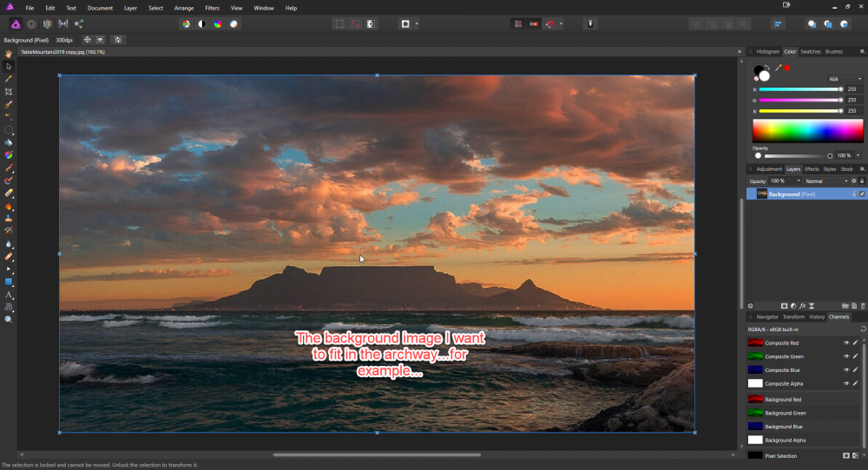Click the color spectrum gradient bar
This screenshot has height=470, width=868.
click(807, 131)
